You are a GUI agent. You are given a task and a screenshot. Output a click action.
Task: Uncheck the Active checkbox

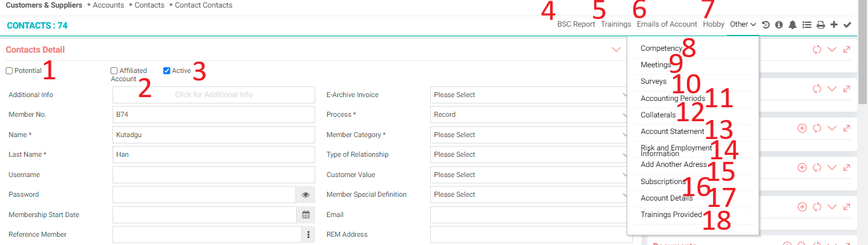[166, 71]
